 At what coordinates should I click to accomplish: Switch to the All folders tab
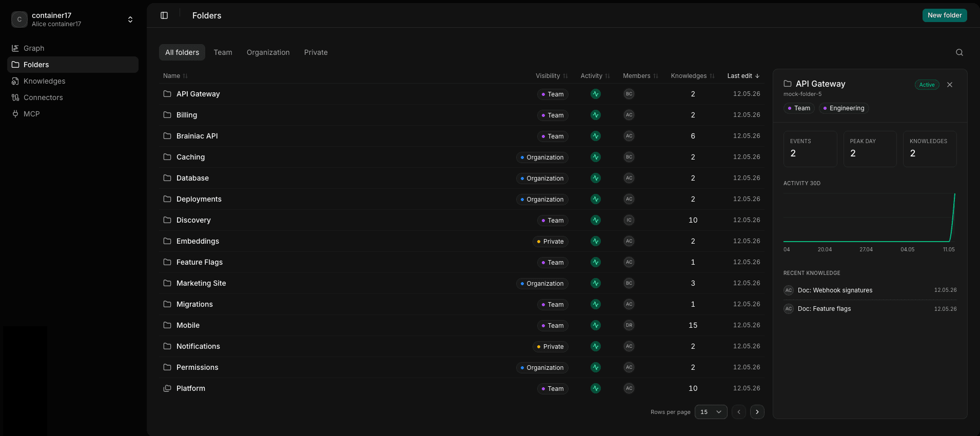coord(182,52)
